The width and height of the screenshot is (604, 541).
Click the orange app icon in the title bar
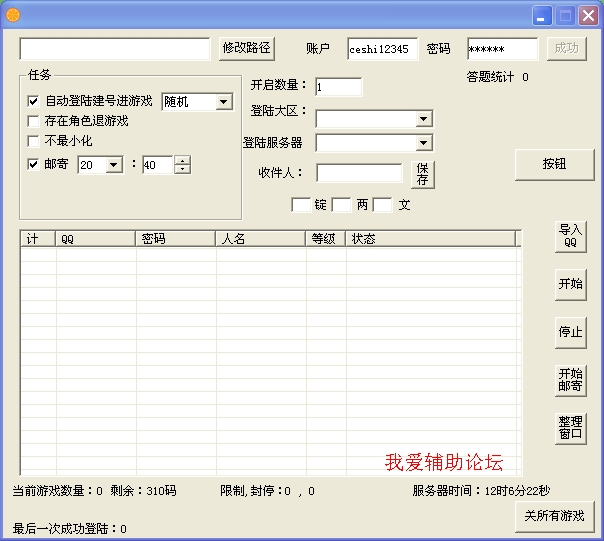tap(13, 15)
